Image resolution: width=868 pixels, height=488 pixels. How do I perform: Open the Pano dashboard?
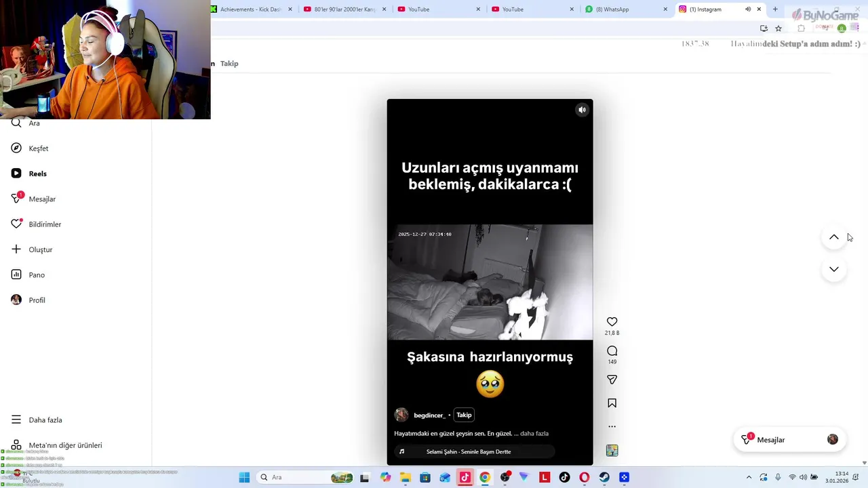(28, 274)
